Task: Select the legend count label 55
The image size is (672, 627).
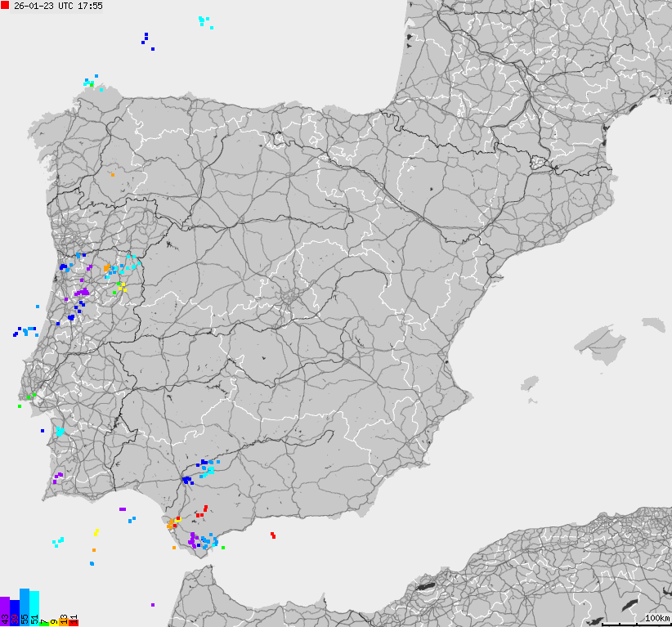Action: (x=25, y=618)
